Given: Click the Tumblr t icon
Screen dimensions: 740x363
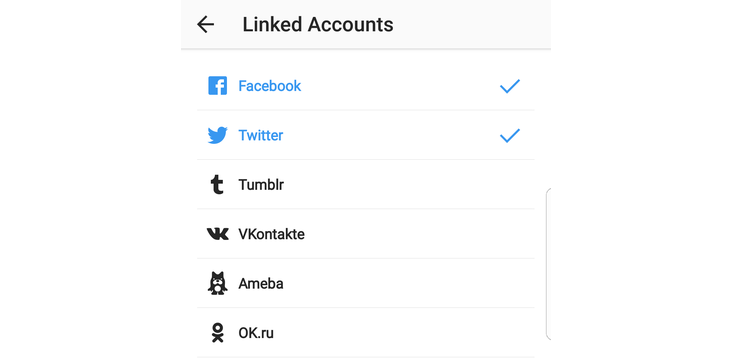Looking at the screenshot, I should tap(217, 185).
